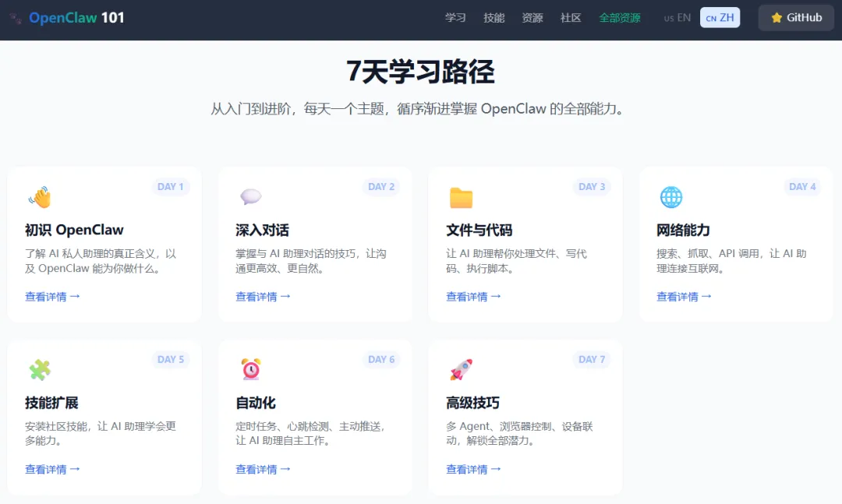This screenshot has height=504, width=842.
Task: Click the 7天学习路径 page heading
Action: pos(420,72)
